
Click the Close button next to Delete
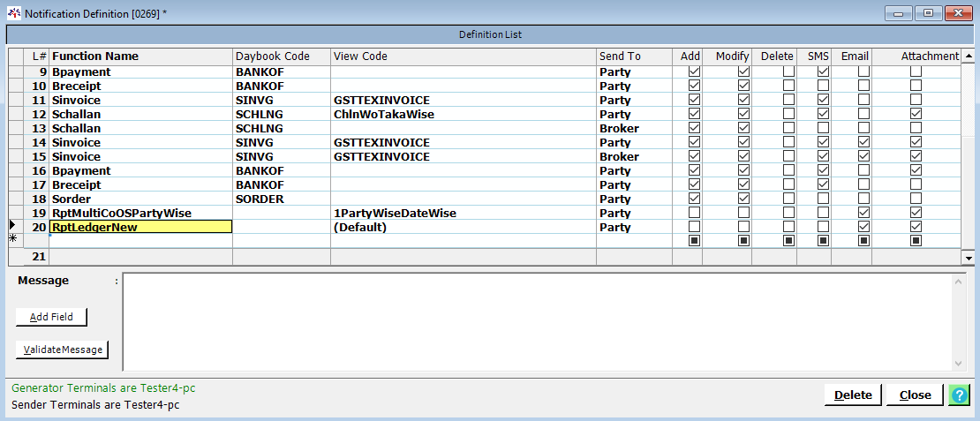(915, 395)
